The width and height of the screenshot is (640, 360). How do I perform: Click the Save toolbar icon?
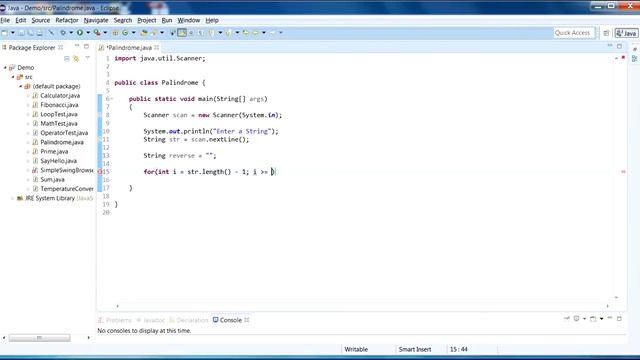tap(21, 33)
